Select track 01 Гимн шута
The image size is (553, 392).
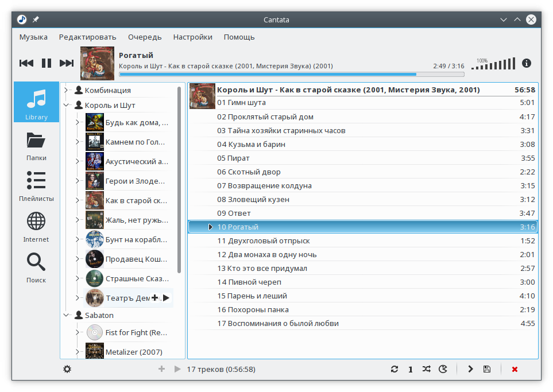point(376,103)
